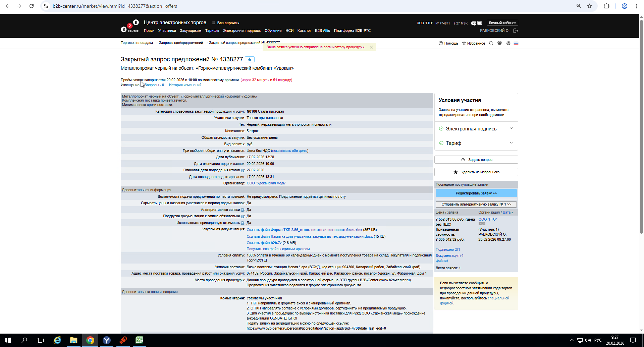
Task: Open the site settings gear icon
Action: [x=508, y=43]
